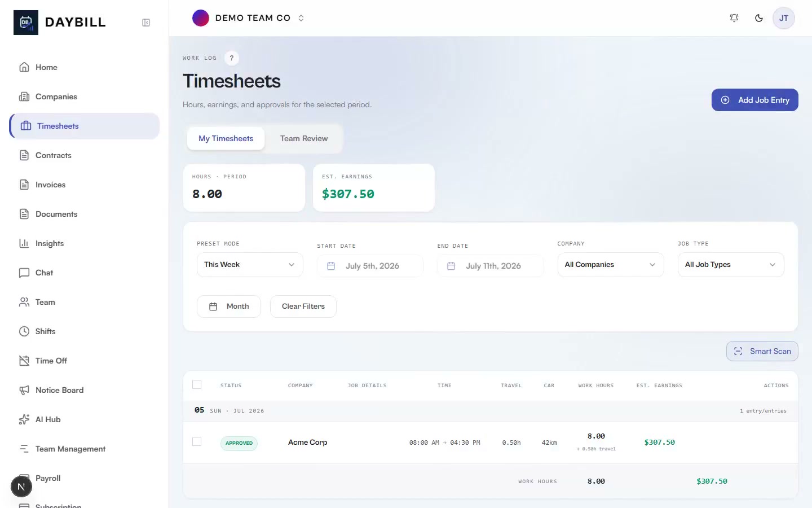Open Documents from the sidebar

(85, 214)
